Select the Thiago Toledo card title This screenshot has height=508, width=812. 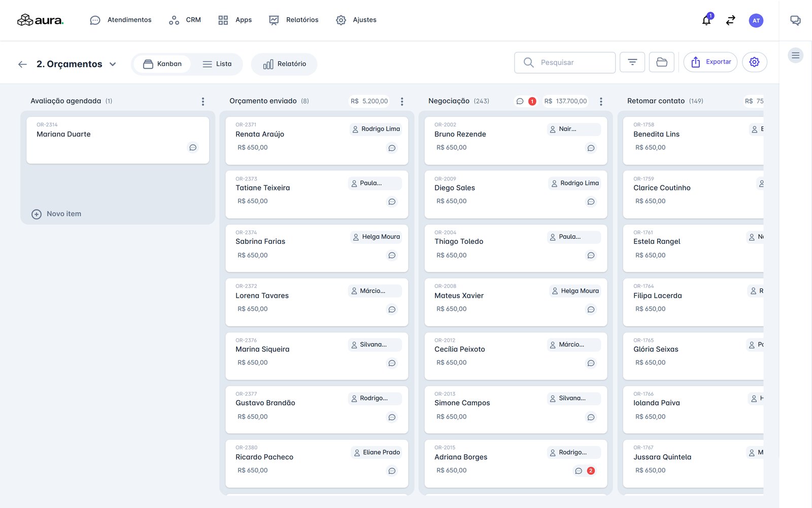tap(459, 242)
